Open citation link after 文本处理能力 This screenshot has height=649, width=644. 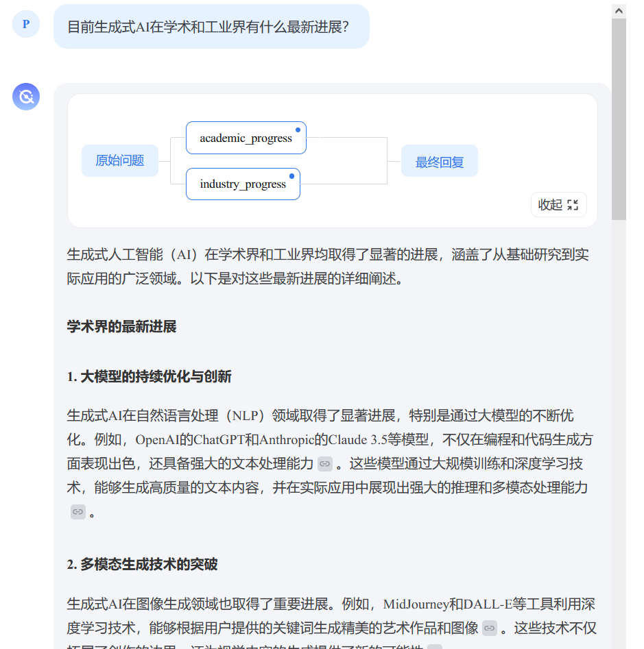[x=325, y=464]
